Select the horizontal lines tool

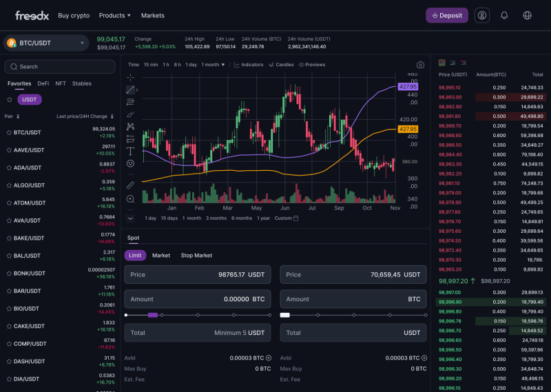tap(130, 102)
